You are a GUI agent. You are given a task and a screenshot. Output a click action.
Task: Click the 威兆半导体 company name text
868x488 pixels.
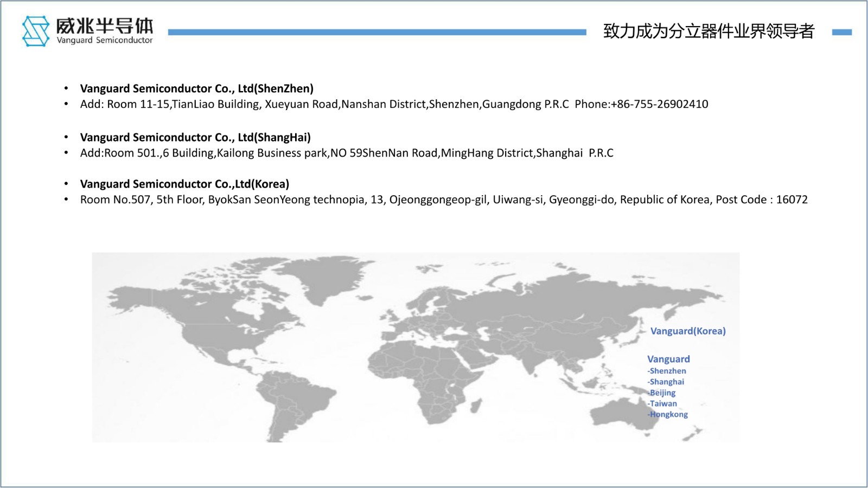(105, 26)
